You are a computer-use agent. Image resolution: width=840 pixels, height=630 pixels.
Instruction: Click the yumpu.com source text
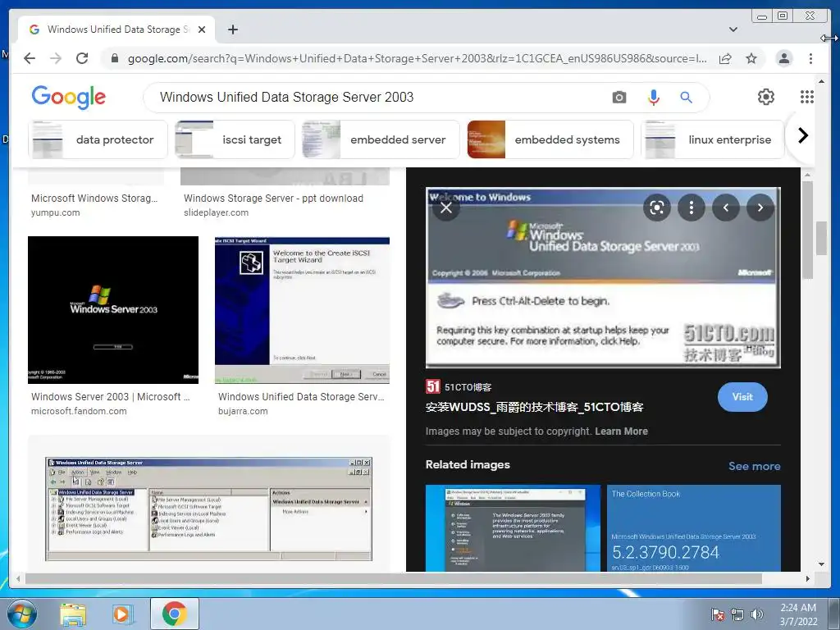click(55, 212)
